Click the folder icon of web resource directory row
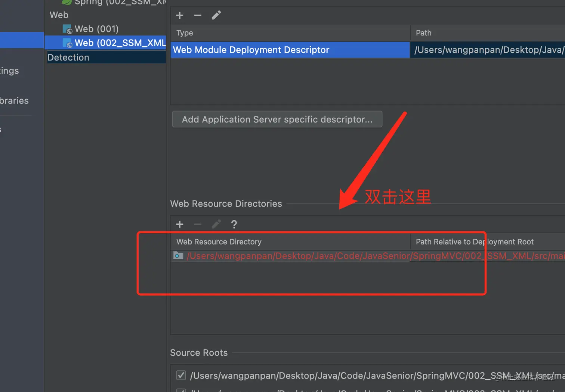 click(x=178, y=256)
